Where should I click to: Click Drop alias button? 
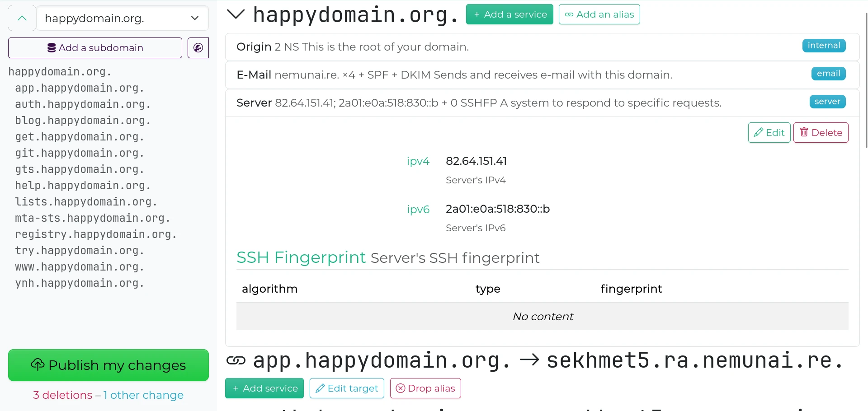pyautogui.click(x=425, y=388)
